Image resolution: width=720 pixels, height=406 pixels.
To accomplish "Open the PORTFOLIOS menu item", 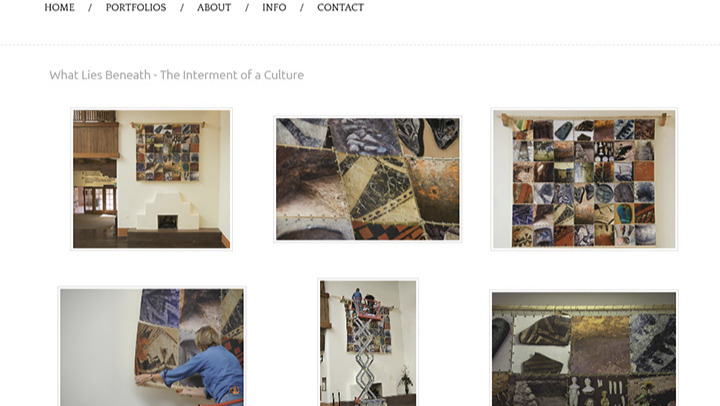I will click(x=136, y=7).
